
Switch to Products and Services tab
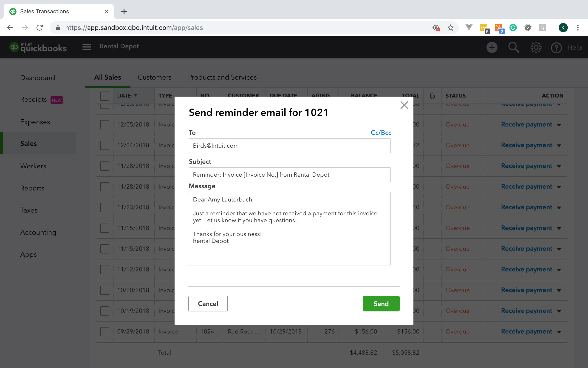222,77
